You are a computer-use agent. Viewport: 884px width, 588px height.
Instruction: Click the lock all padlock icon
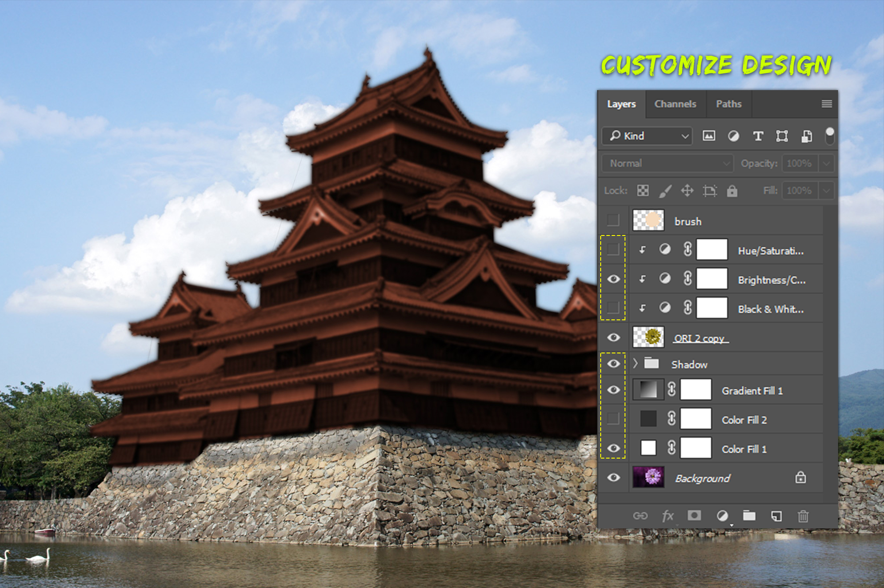[x=732, y=191]
